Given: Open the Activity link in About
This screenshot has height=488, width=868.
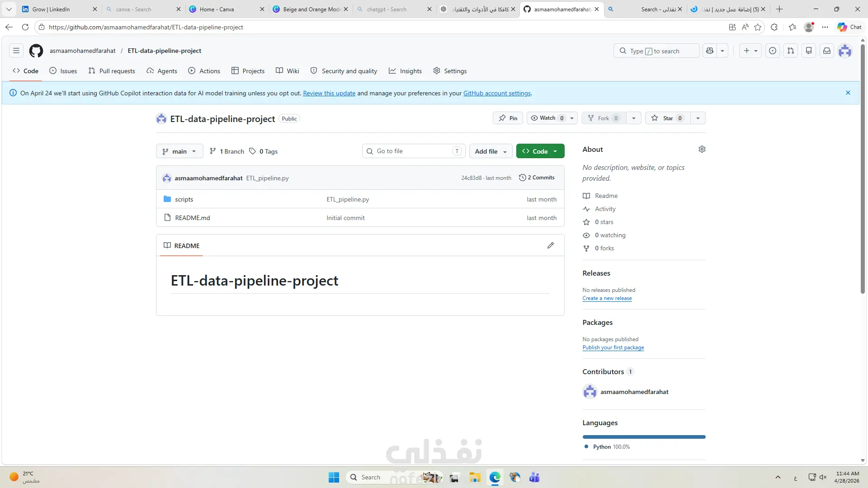Looking at the screenshot, I should click(x=605, y=209).
